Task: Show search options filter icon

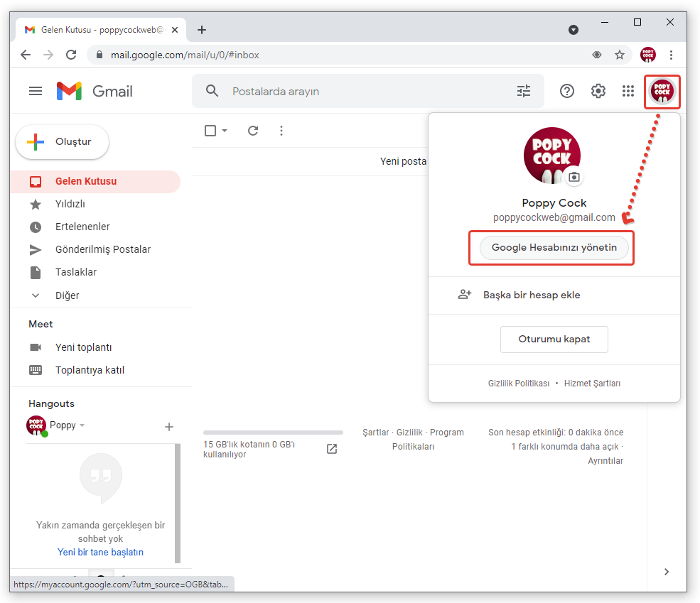Action: pyautogui.click(x=524, y=91)
